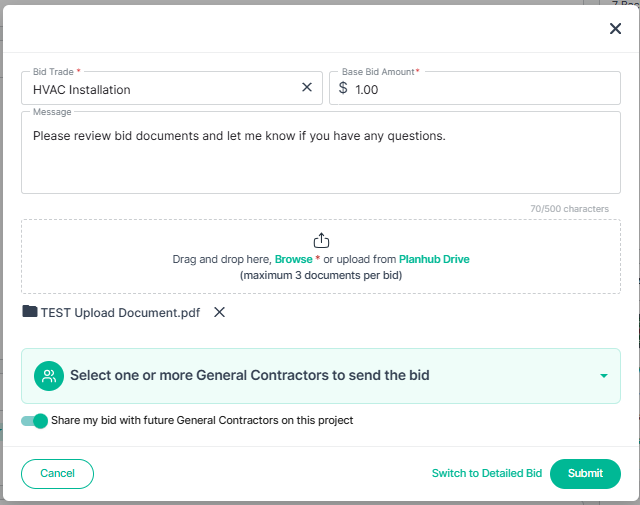Open Planhub Drive upload link
This screenshot has width=640, height=505.
coord(434,259)
